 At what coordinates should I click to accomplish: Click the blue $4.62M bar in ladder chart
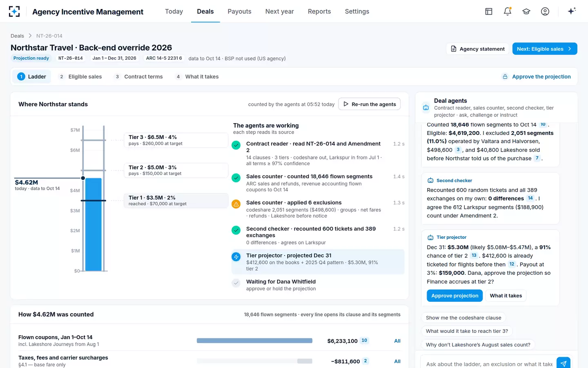[x=94, y=224]
